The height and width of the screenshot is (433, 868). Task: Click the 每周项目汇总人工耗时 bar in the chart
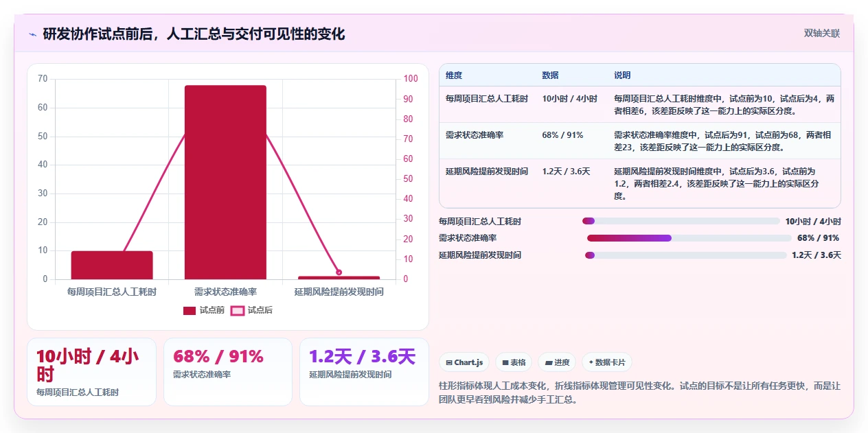click(x=112, y=265)
